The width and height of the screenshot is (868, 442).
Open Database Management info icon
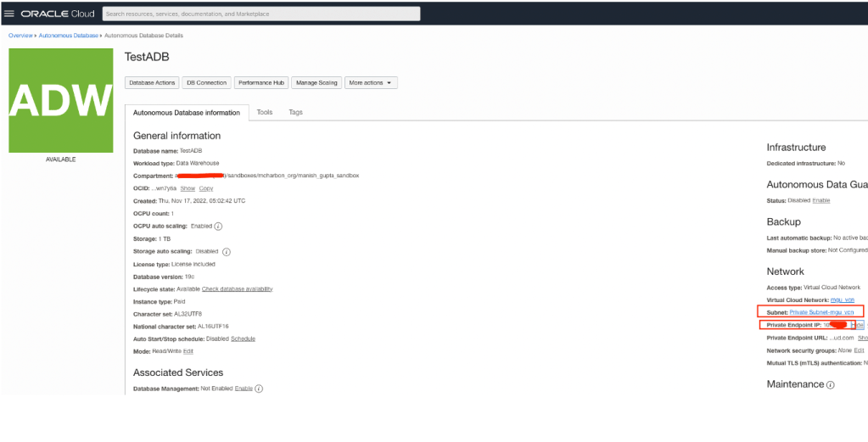point(259,389)
